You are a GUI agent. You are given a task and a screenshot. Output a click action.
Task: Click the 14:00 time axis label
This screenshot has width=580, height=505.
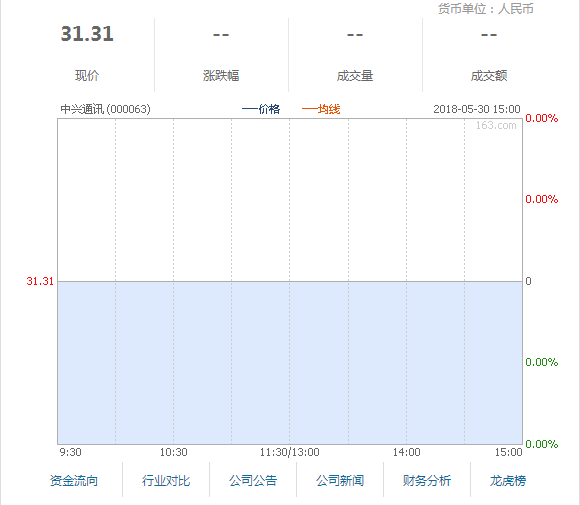pos(407,452)
